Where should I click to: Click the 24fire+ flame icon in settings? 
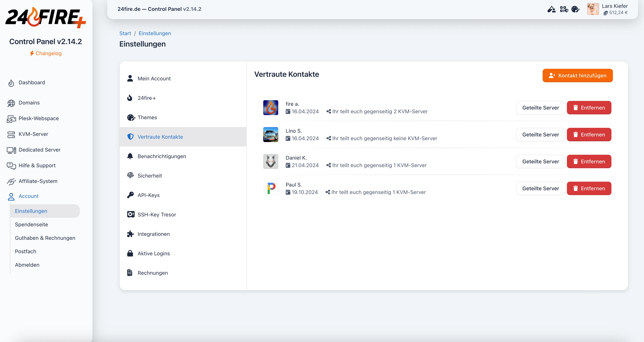tap(130, 98)
